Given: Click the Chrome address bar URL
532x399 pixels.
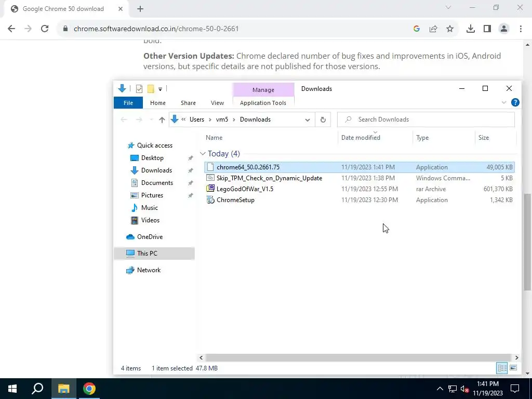Looking at the screenshot, I should coord(156,29).
